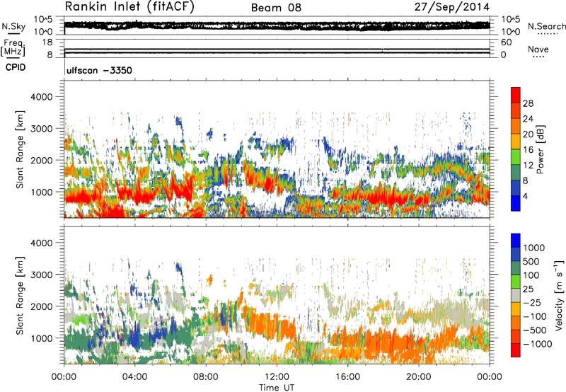Viewport: 566px width, 392px height.
Task: Click the 'Freq. [MHz]' axis label
Action: [x=13, y=48]
